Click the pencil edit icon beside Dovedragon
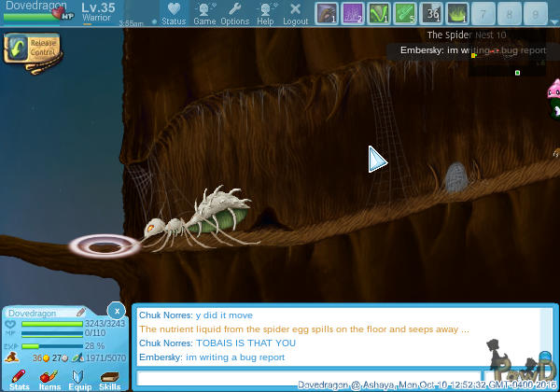Viewport: 560px width, 392px height. (x=81, y=312)
